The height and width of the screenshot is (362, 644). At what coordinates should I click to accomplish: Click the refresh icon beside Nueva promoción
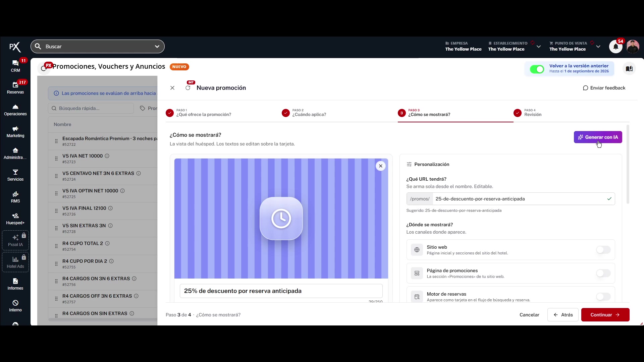(188, 88)
